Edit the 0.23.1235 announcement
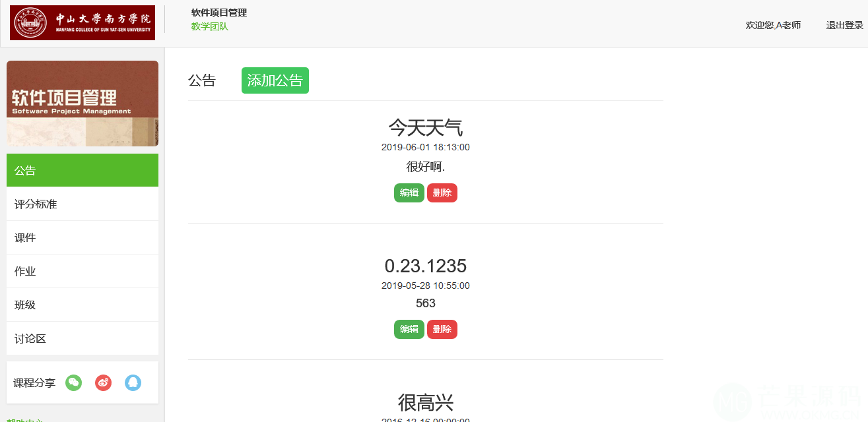This screenshot has height=422, width=868. tap(409, 330)
